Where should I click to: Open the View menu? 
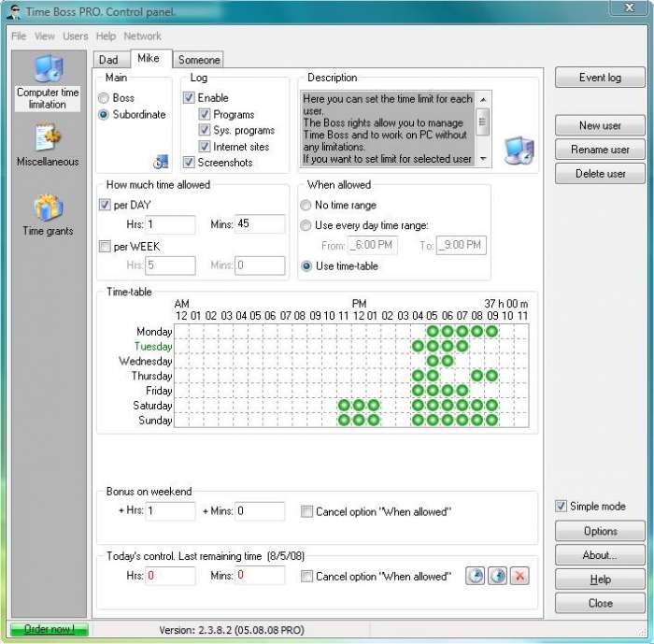pyautogui.click(x=45, y=36)
